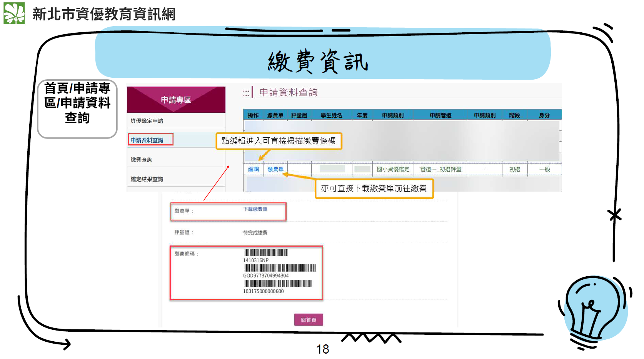Select 申請資料查詢 in the sidebar menu
Viewport: 644px width, 359px height.
coord(147,140)
